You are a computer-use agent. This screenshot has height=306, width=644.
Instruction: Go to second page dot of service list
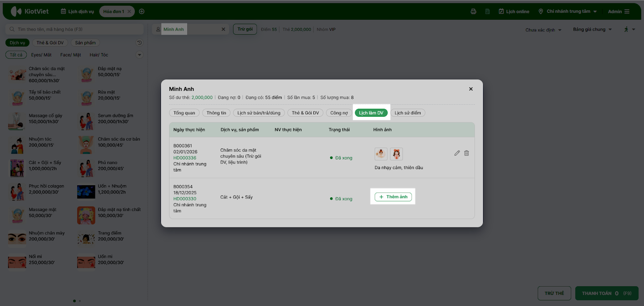[x=80, y=301]
